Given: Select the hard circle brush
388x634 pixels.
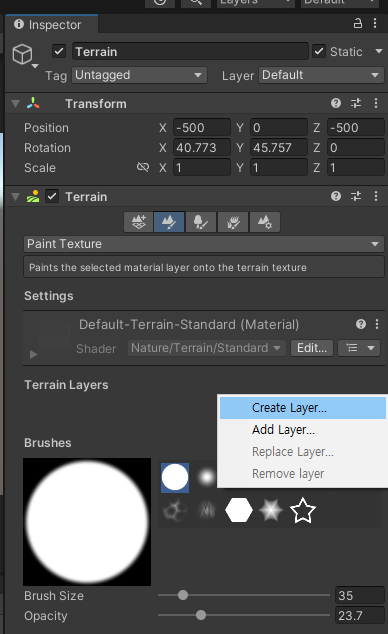Looking at the screenshot, I should coord(175,478).
